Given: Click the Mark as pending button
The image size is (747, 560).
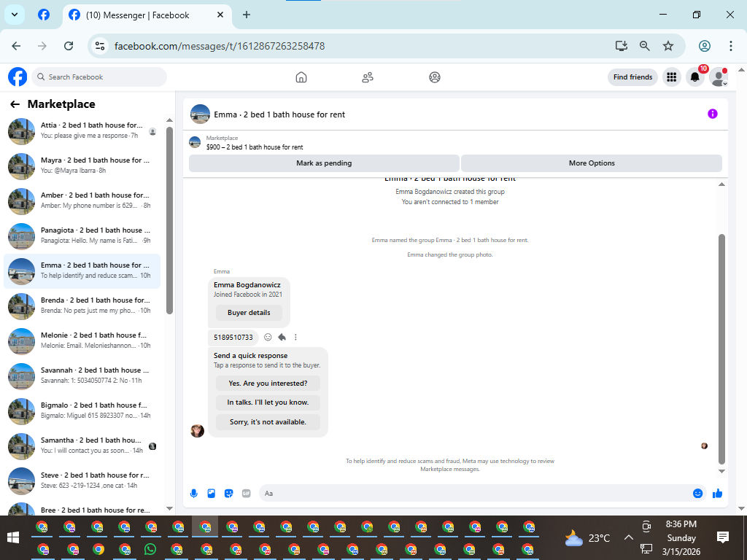Looking at the screenshot, I should 324,163.
